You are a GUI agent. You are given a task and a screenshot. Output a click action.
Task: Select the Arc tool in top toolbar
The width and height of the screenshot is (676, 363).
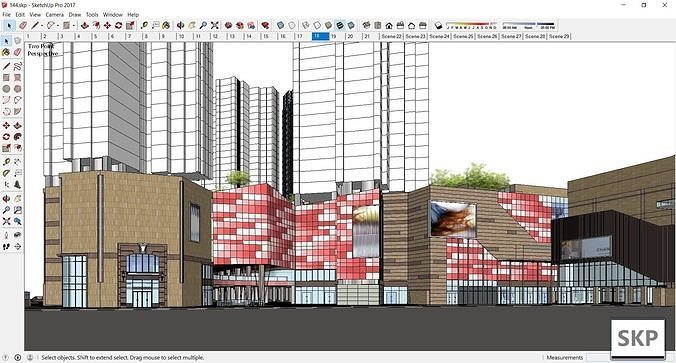click(51, 25)
